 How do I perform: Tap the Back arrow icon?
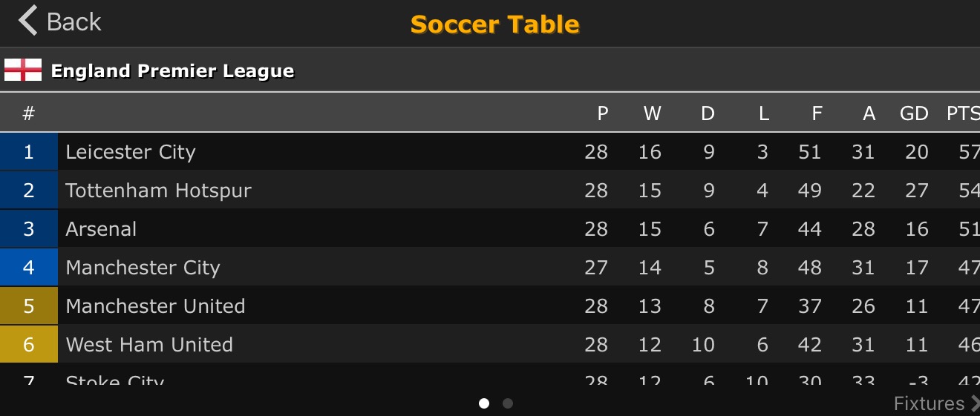(27, 21)
